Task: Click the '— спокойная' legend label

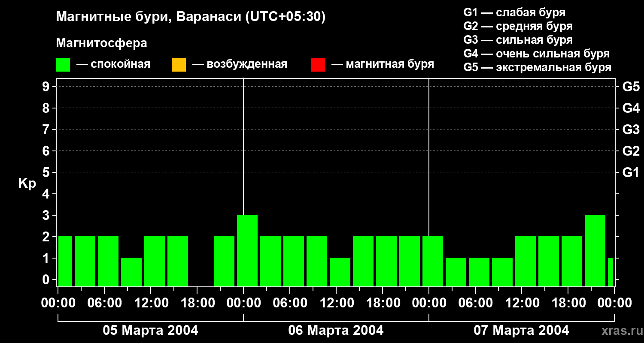Action: point(113,65)
